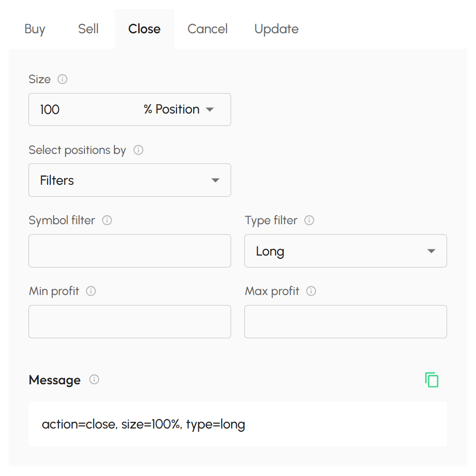Image resolution: width=476 pixels, height=476 pixels.
Task: Open the Cancel tab
Action: tap(207, 29)
